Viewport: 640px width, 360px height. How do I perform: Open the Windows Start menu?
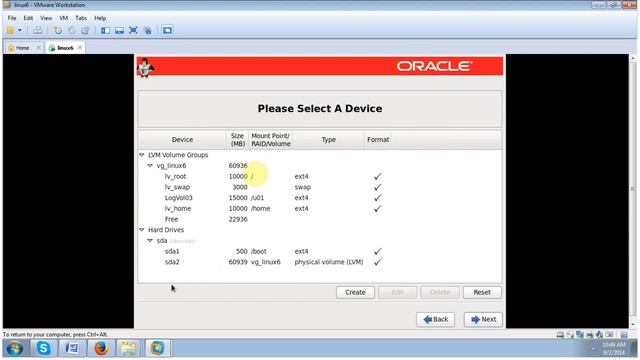tap(15, 349)
